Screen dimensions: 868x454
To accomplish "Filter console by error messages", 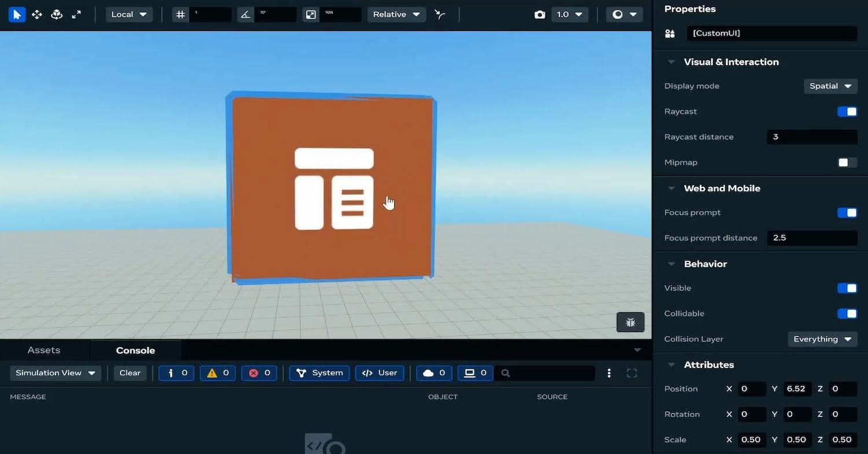I will [x=259, y=373].
